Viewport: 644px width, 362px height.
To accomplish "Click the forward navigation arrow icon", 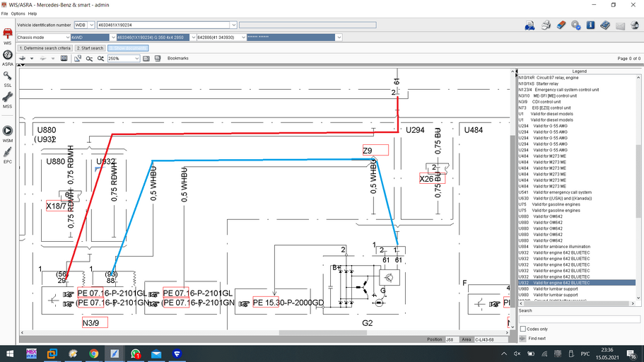I will point(42,59).
